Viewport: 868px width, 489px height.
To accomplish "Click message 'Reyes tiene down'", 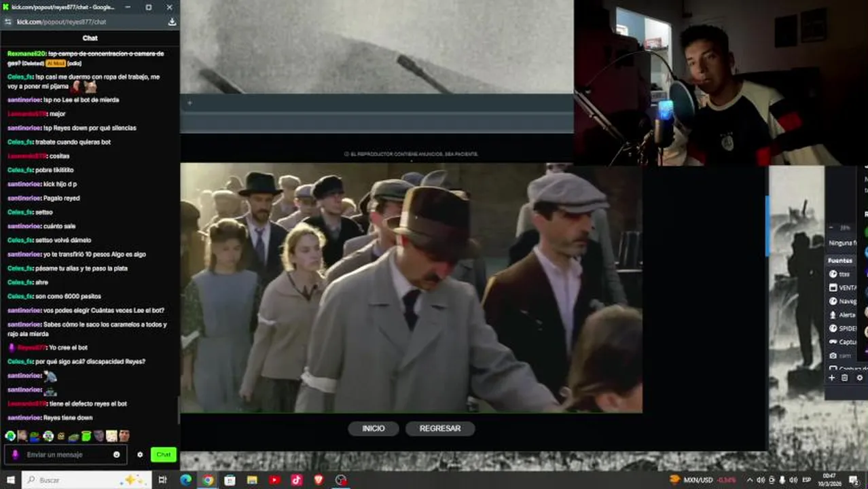I will (x=68, y=418).
